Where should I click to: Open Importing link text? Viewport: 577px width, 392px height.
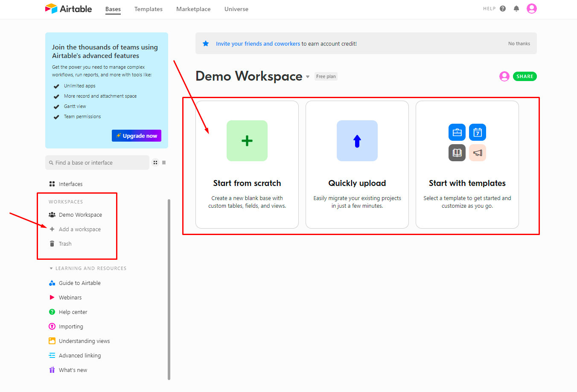pos(71,326)
